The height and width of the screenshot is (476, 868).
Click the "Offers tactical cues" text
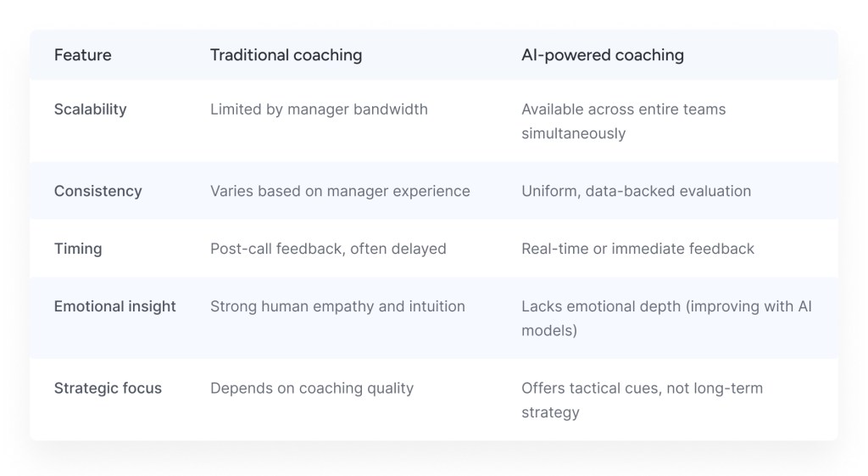point(587,389)
